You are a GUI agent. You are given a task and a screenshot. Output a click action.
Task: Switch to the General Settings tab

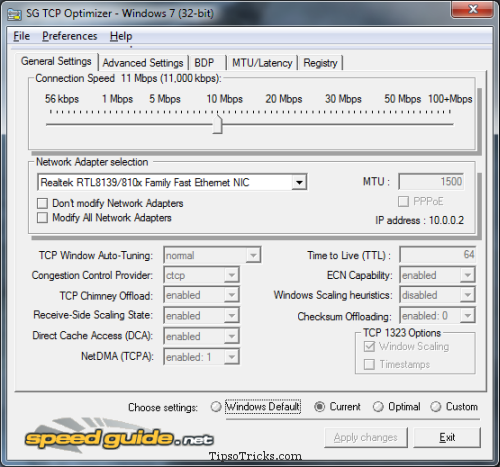coord(56,62)
